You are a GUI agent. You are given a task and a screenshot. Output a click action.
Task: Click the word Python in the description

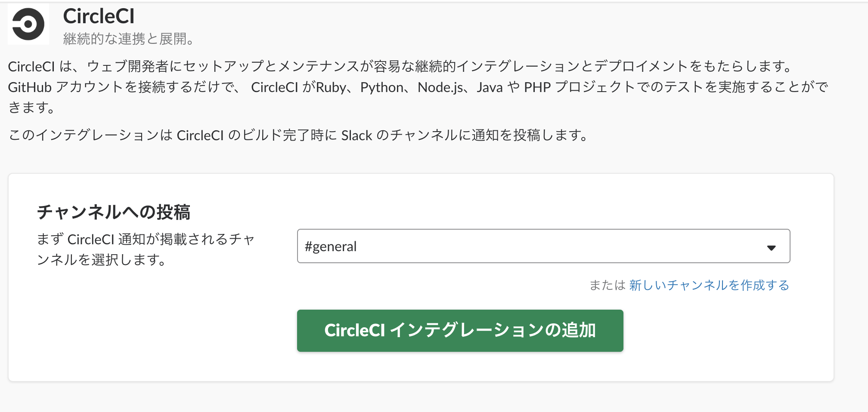pos(381,87)
